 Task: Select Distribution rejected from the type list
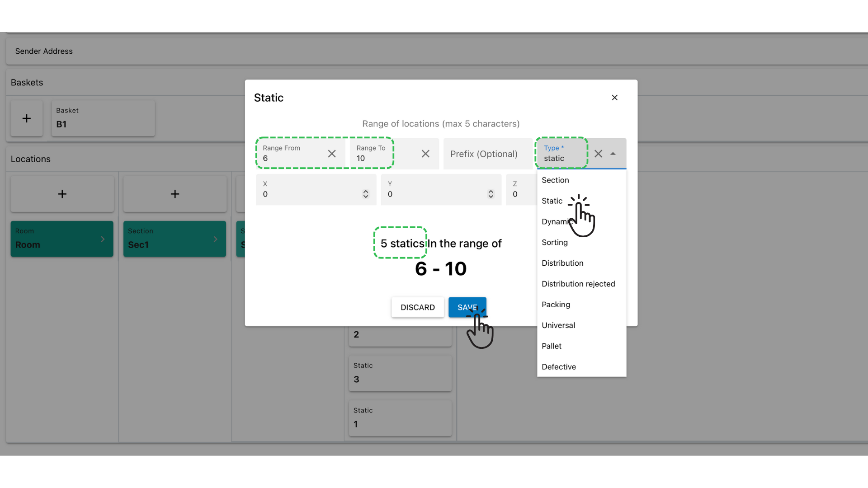578,283
